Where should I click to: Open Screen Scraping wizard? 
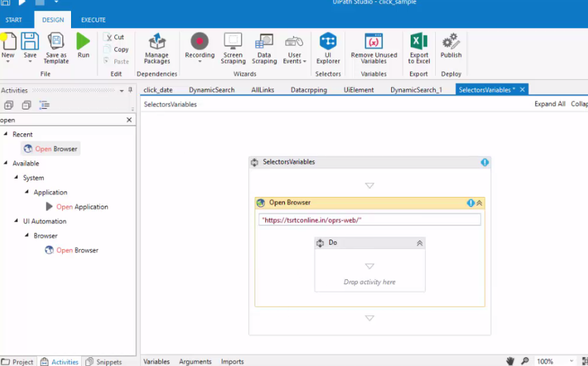click(233, 48)
